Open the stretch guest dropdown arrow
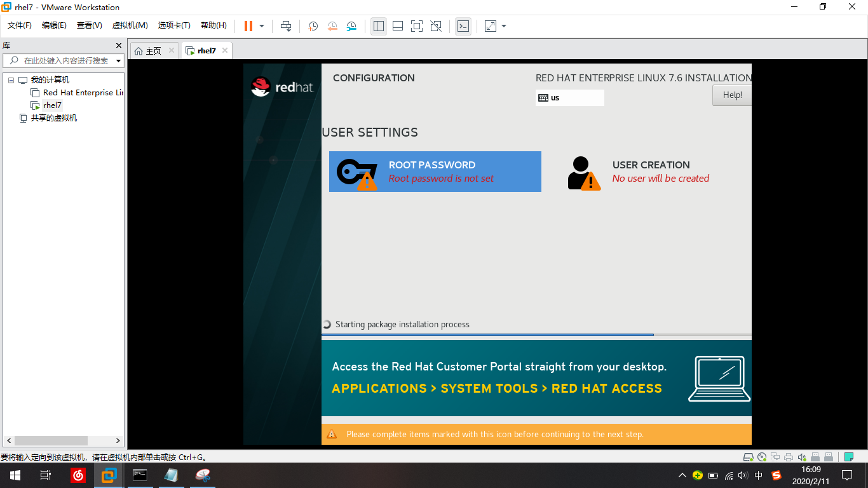868x488 pixels. pos(504,26)
